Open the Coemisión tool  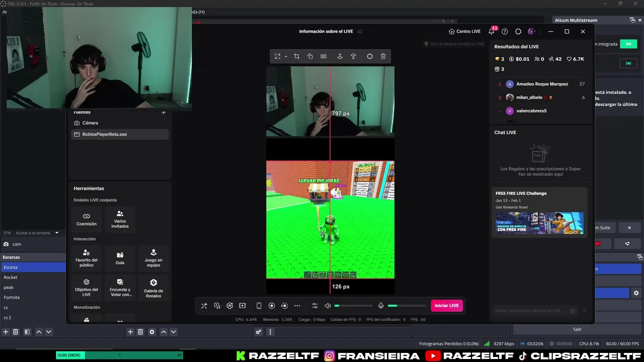pyautogui.click(x=87, y=219)
